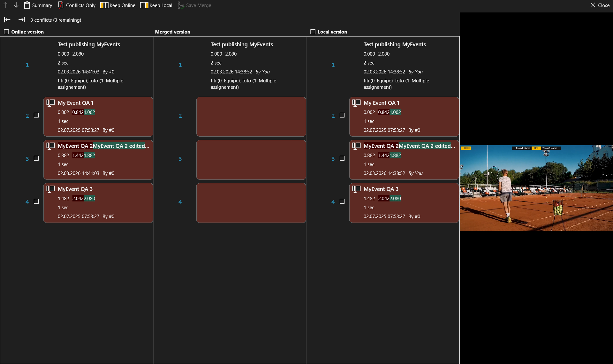Jump to the last conflict
Viewport: 613px width, 364px height.
click(x=21, y=20)
